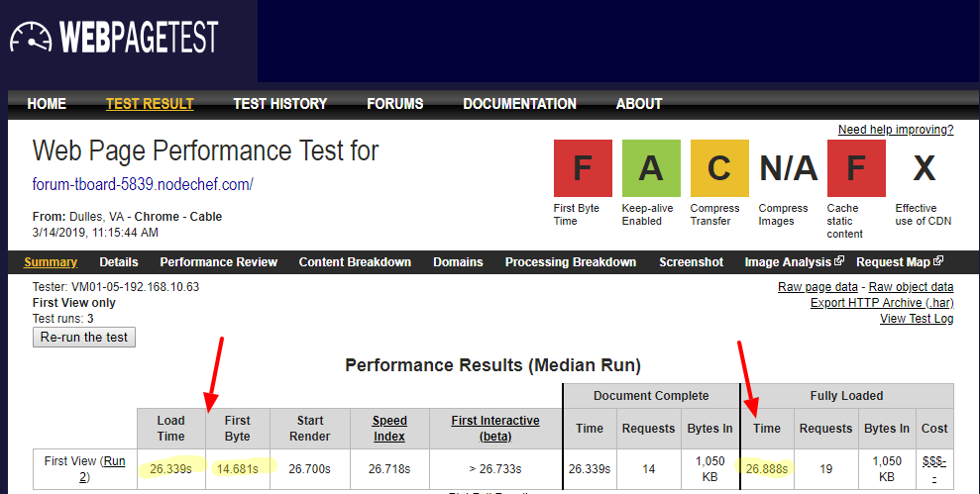Switch to the Domains tab
The image size is (980, 494).
(x=458, y=262)
